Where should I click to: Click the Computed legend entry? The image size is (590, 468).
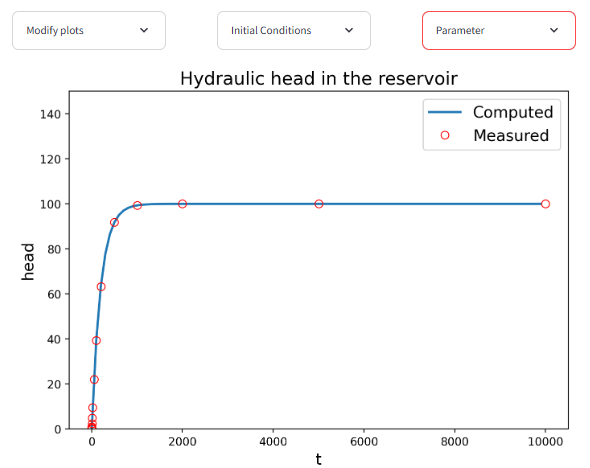coord(491,112)
